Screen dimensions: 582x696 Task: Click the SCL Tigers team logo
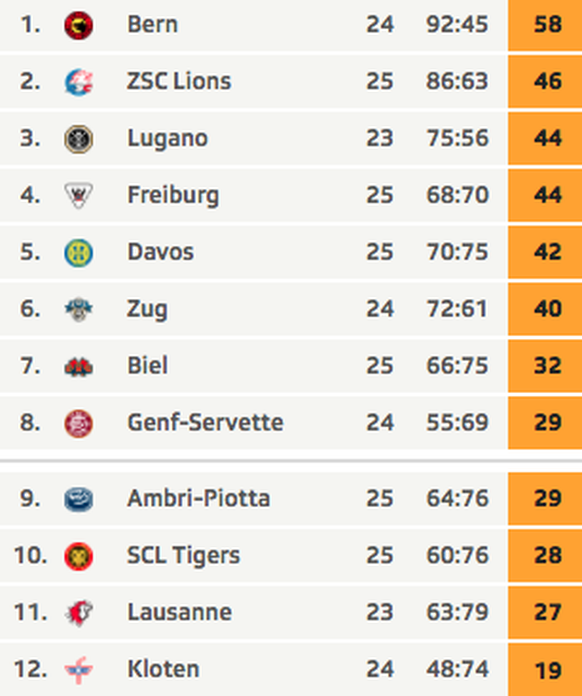pos(79,556)
